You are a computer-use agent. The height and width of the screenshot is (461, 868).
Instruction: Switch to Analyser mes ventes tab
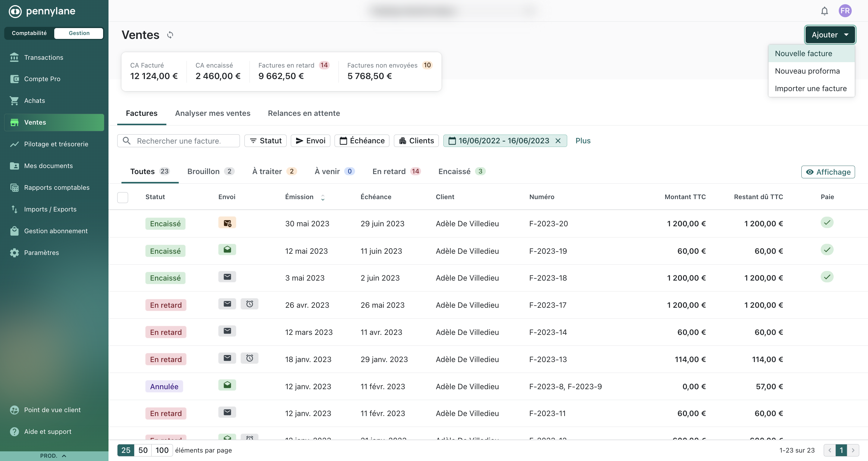coord(212,113)
